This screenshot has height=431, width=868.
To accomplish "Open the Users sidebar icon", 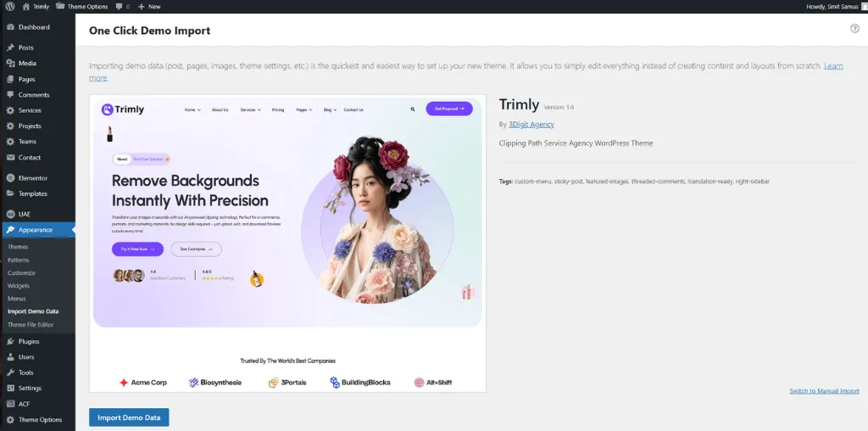I will [10, 357].
